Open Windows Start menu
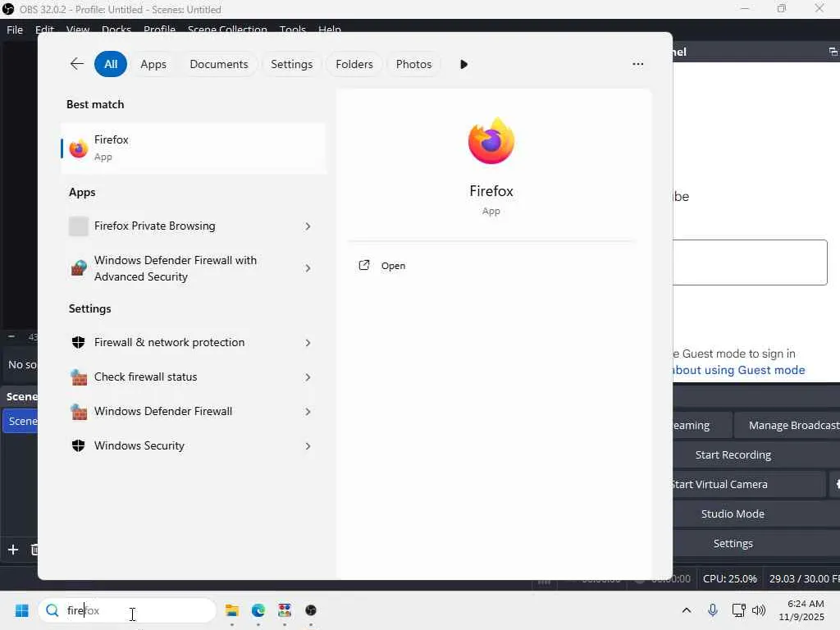The width and height of the screenshot is (840, 630). point(22,610)
